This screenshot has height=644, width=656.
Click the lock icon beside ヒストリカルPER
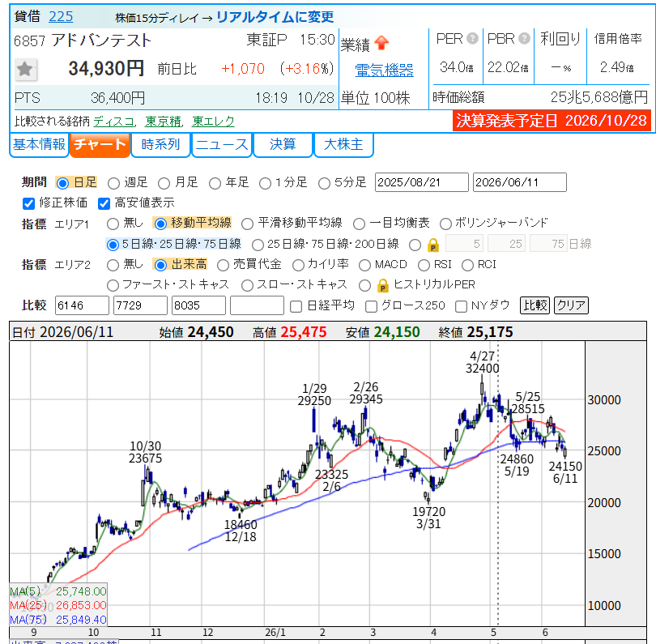click(382, 285)
